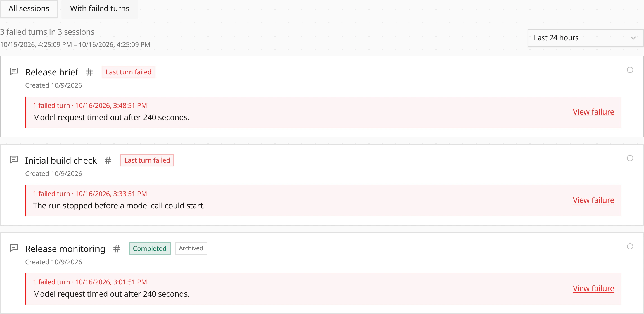The height and width of the screenshot is (314, 644).
Task: View failure for Initial build check session
Action: 593,200
